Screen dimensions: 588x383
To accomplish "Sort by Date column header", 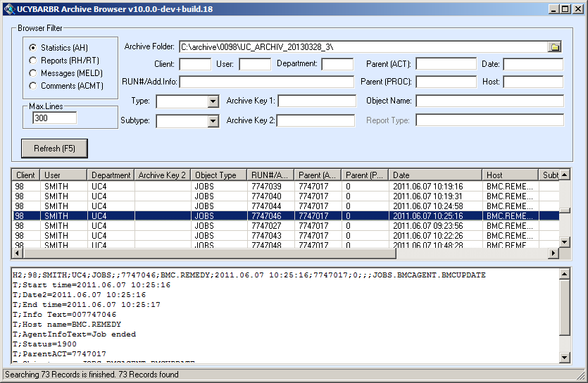I will pos(435,175).
